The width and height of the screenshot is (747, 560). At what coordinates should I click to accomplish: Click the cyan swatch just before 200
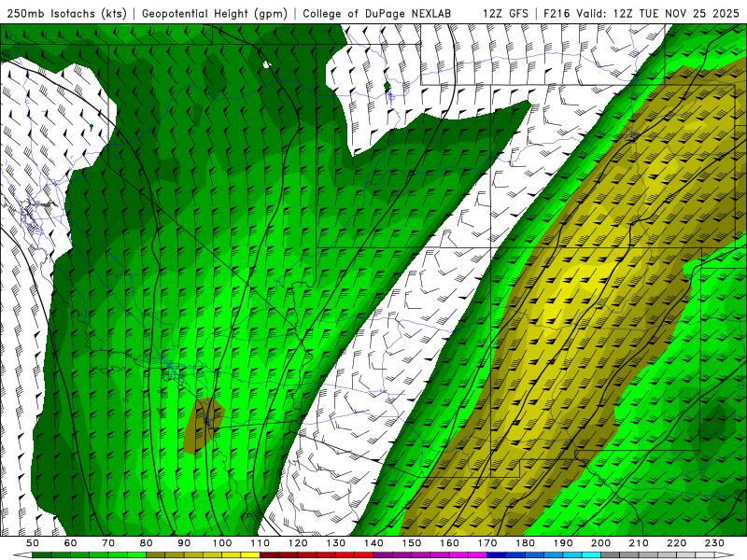[x=591, y=555]
